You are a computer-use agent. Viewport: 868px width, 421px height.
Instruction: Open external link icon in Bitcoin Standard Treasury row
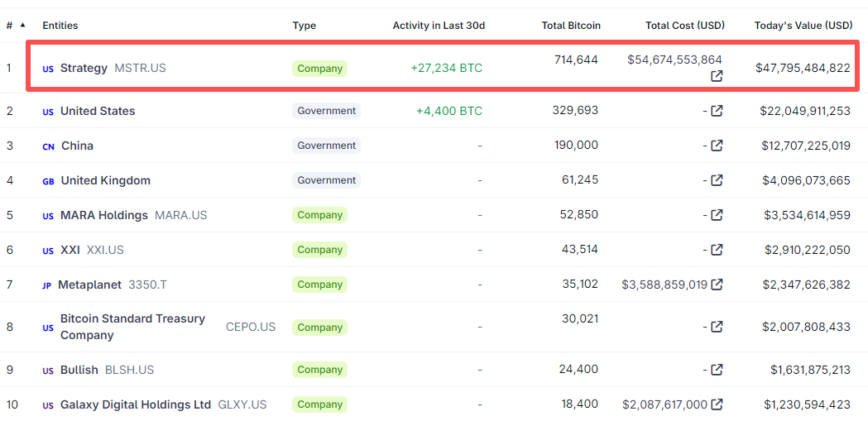[x=717, y=327]
